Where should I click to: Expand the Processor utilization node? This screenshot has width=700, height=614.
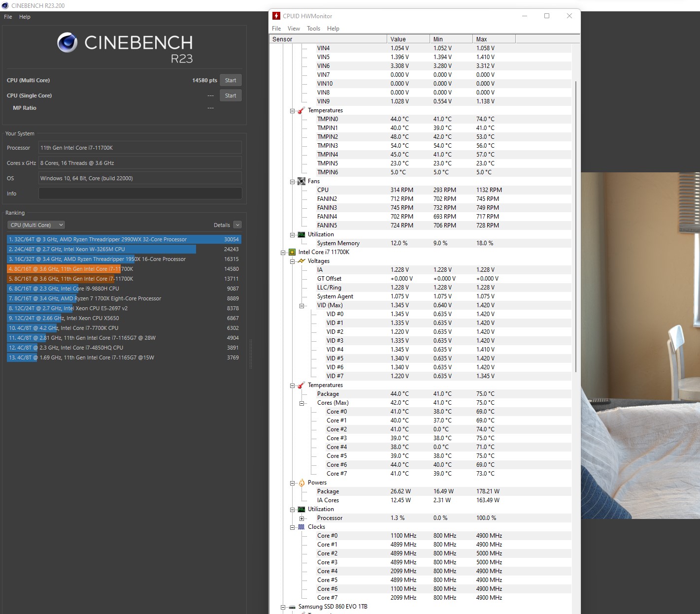(301, 518)
